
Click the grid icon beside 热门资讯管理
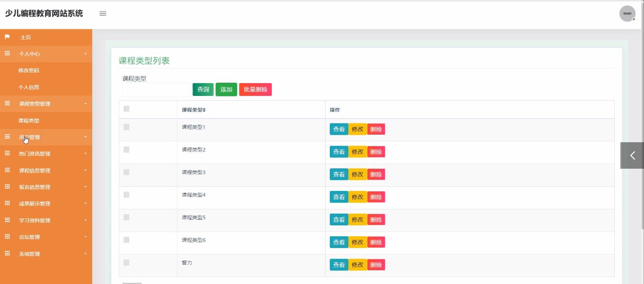pyautogui.click(x=7, y=154)
